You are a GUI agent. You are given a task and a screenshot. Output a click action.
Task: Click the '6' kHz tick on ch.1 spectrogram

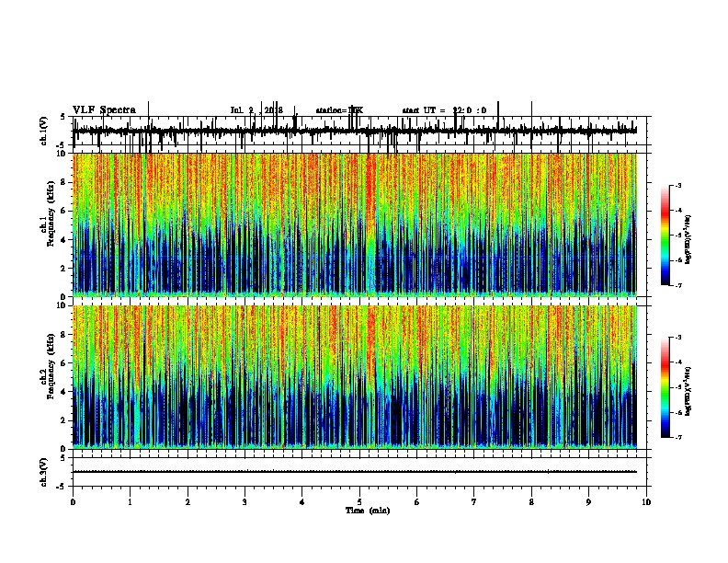pos(64,211)
